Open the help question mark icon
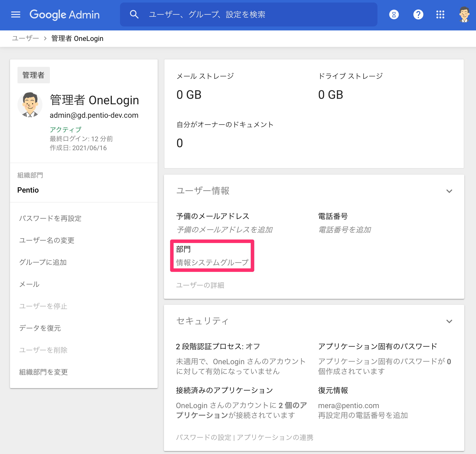Image resolution: width=476 pixels, height=454 pixels. tap(418, 14)
